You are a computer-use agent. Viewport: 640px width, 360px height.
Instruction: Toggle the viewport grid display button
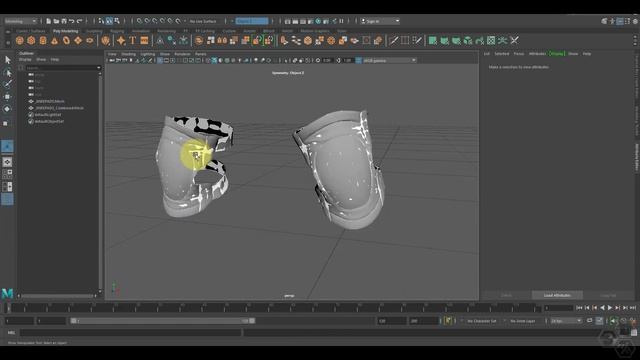pos(160,60)
